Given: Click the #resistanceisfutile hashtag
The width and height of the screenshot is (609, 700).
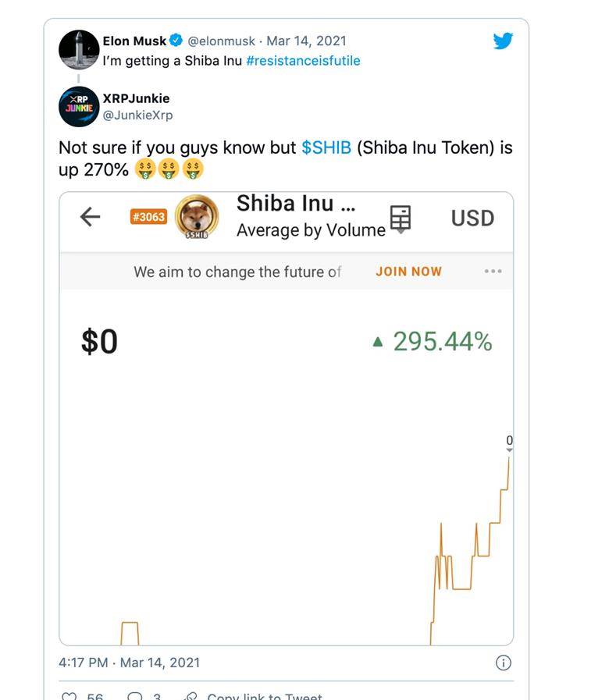Looking at the screenshot, I should point(304,61).
